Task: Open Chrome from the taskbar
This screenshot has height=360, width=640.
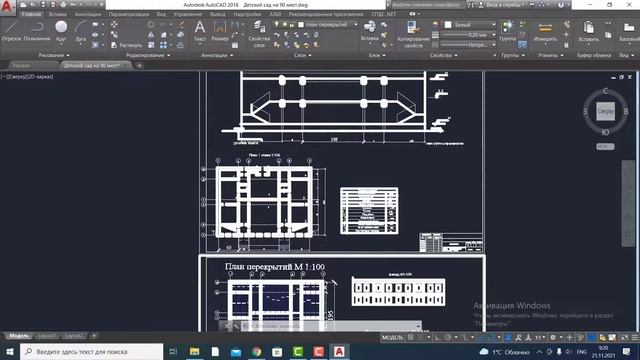Action: tap(257, 351)
